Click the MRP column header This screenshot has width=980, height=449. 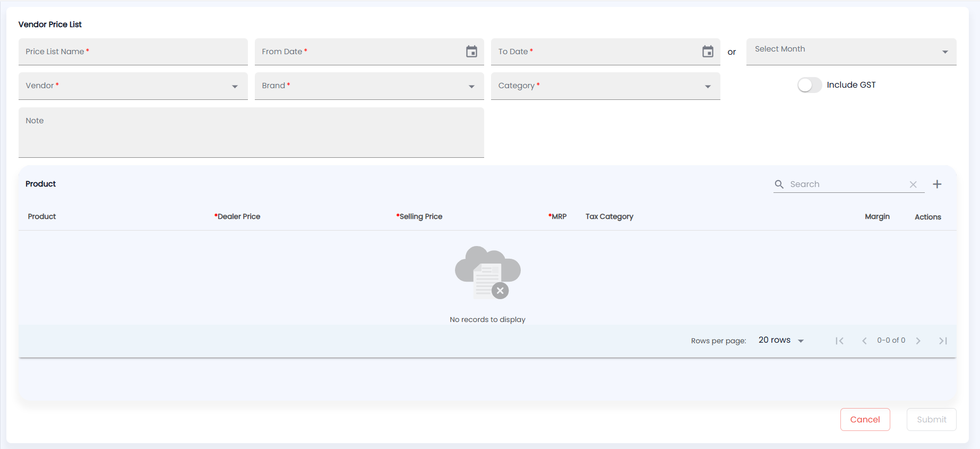click(x=557, y=216)
